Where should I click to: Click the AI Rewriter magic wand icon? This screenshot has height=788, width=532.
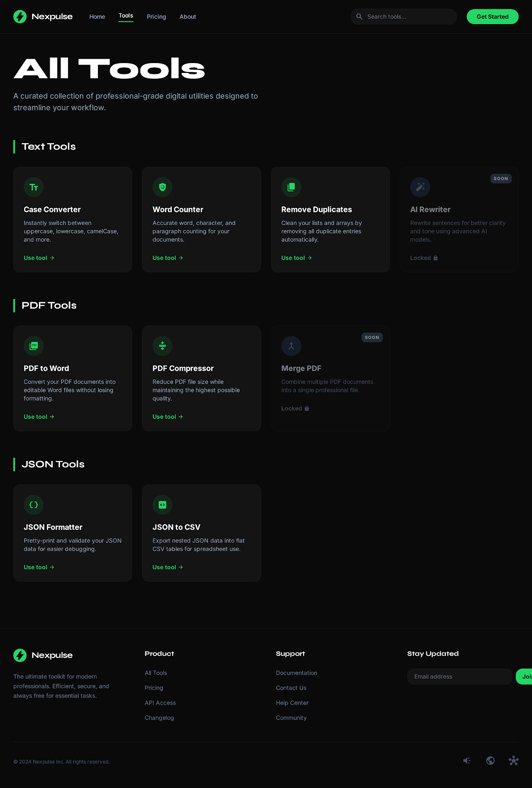420,187
